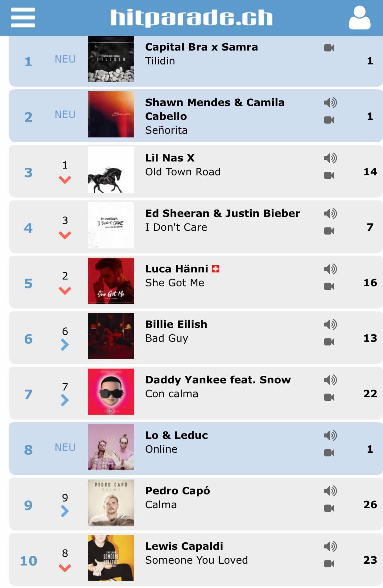Select the Billie Eilish artist name
Viewport: 383px width, 588px height.
point(176,324)
